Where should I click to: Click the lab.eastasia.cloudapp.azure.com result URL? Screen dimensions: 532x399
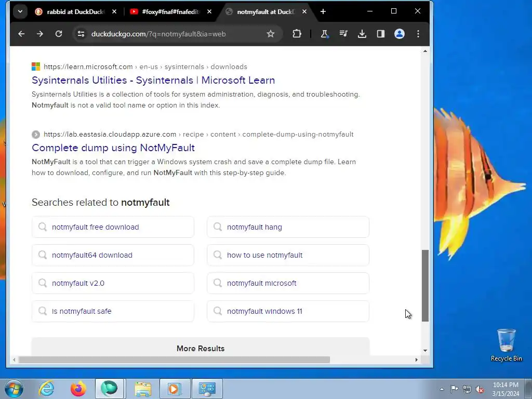coord(198,135)
